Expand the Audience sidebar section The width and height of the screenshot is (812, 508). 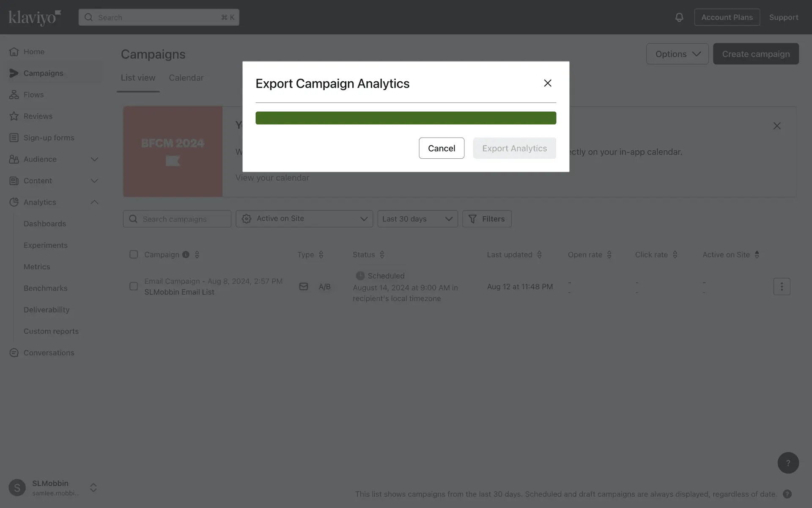tap(94, 159)
